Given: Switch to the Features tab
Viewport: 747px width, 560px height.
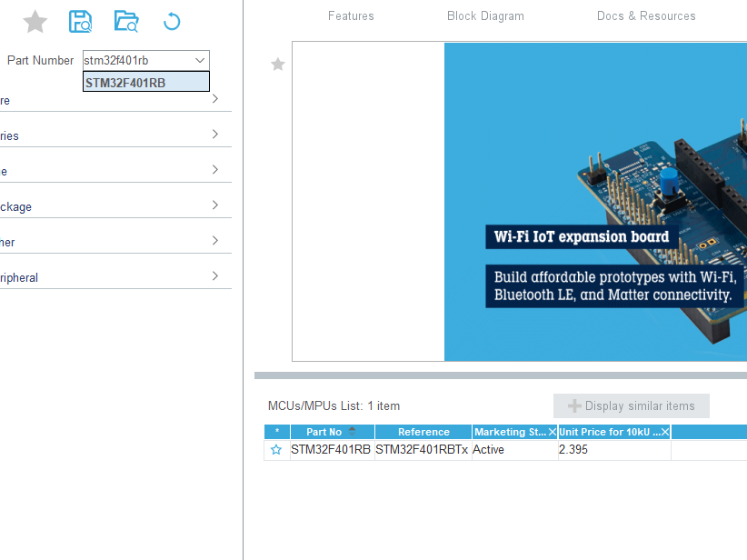Looking at the screenshot, I should pos(351,15).
